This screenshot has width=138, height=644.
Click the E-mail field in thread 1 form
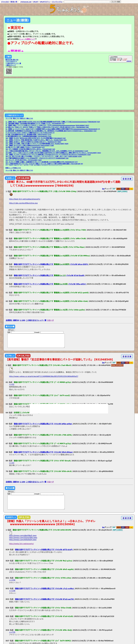[x=52, y=333]
